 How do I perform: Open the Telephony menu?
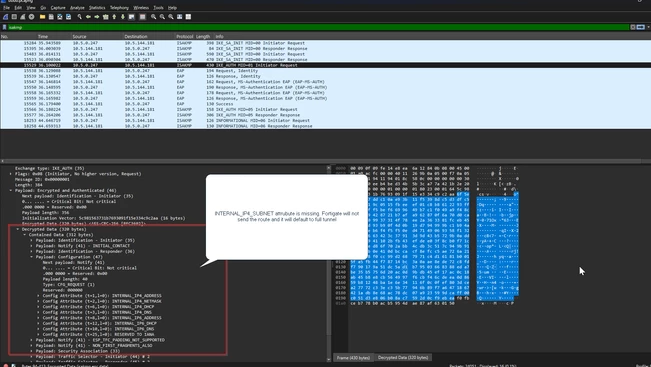(x=120, y=7)
